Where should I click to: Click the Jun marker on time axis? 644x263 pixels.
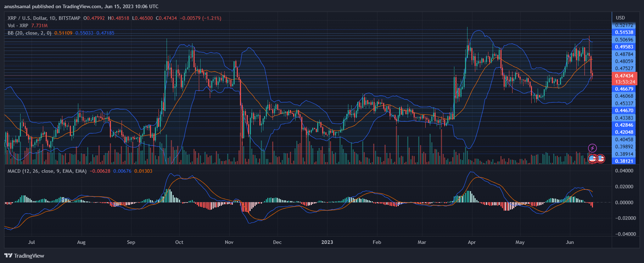pos(570,242)
